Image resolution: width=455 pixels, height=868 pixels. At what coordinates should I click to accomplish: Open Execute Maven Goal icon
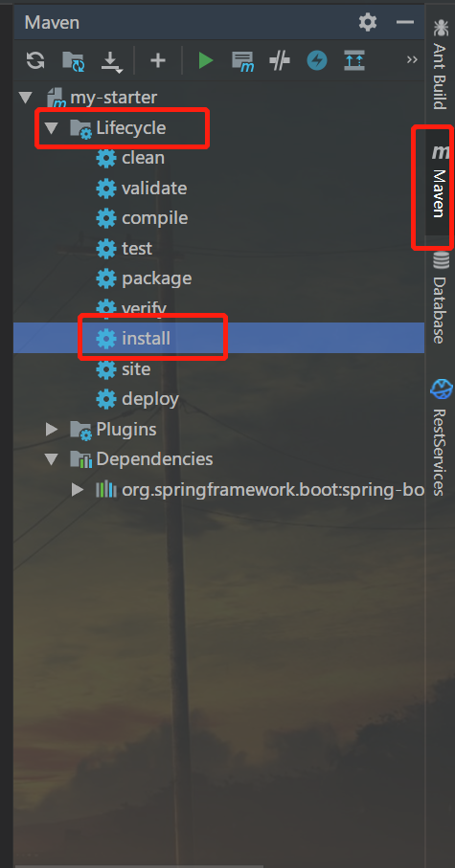click(x=242, y=60)
